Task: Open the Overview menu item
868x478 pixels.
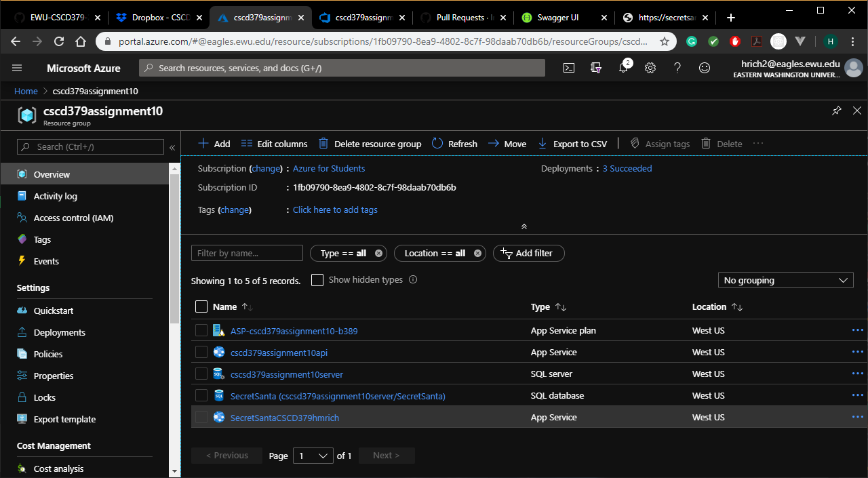Action: pyautogui.click(x=85, y=174)
